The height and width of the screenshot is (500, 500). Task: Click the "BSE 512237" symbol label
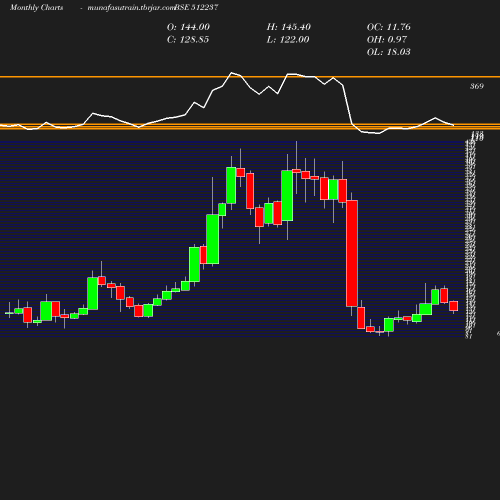(x=196, y=7)
